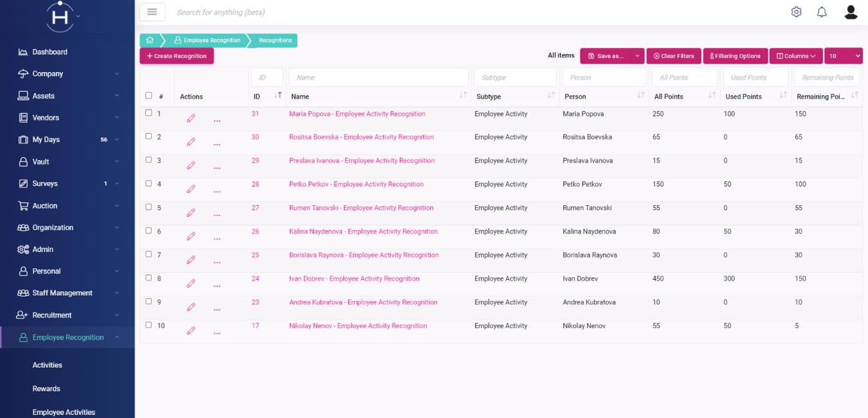This screenshot has height=418, width=868.
Task: Click pencil icon for Nikolay Nenov row
Action: [191, 331]
